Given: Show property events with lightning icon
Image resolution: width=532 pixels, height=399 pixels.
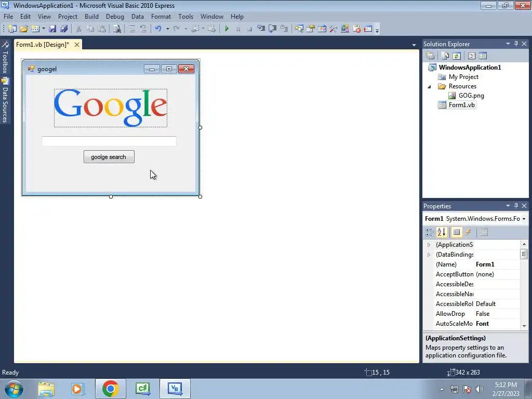Looking at the screenshot, I should tap(469, 232).
